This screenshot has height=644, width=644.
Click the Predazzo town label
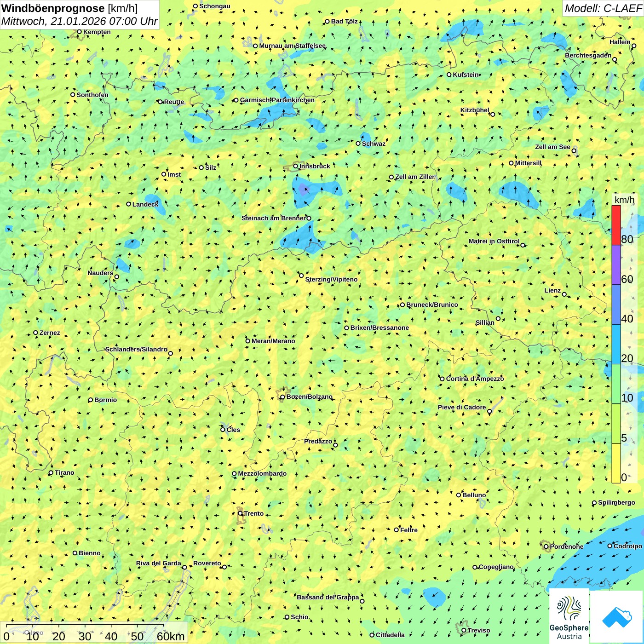[x=318, y=441]
